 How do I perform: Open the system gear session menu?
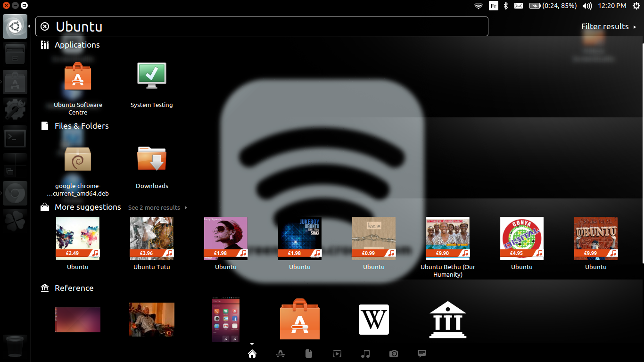pos(636,6)
